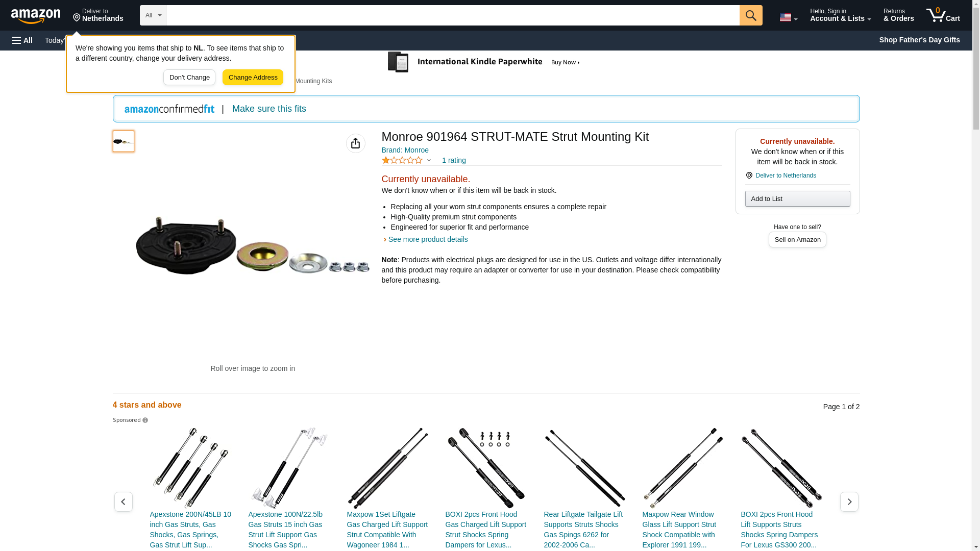Click the Amazon logo

click(x=36, y=16)
